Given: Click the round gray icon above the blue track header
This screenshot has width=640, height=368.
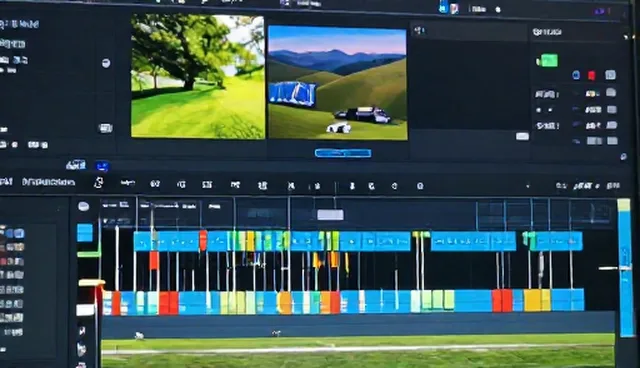Looking at the screenshot, I should coord(84,206).
